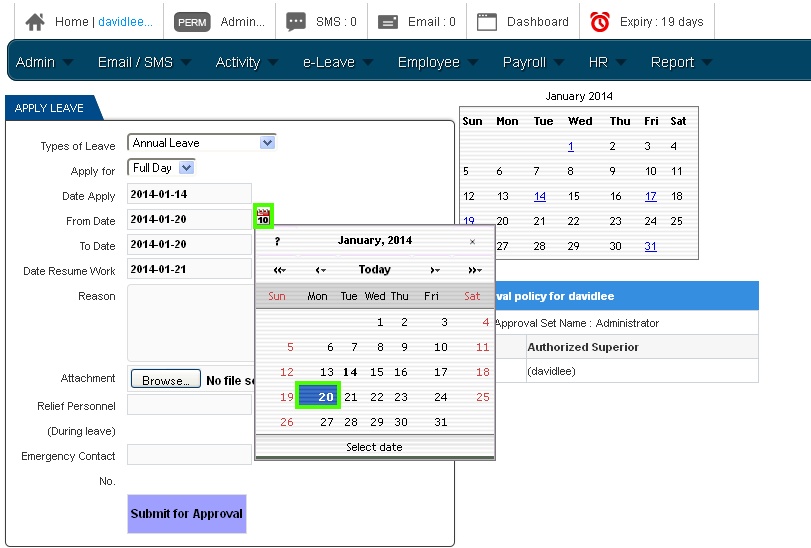811x548 pixels.
Task: Click the Dashboard label
Action: pos(537,22)
